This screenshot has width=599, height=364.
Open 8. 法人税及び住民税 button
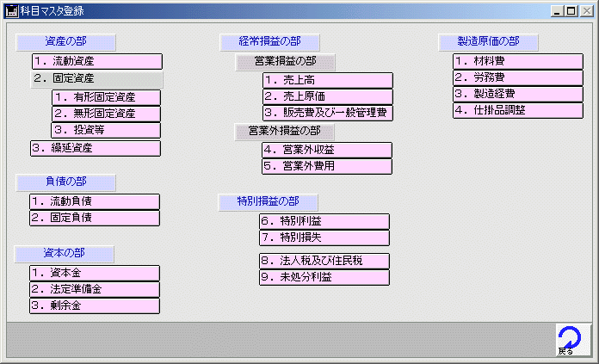[x=324, y=262]
